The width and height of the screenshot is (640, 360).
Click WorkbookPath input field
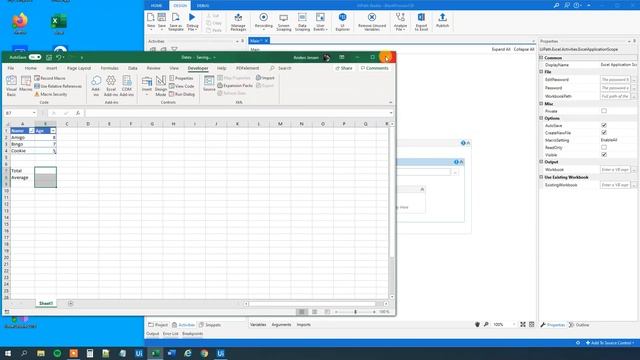tap(615, 96)
